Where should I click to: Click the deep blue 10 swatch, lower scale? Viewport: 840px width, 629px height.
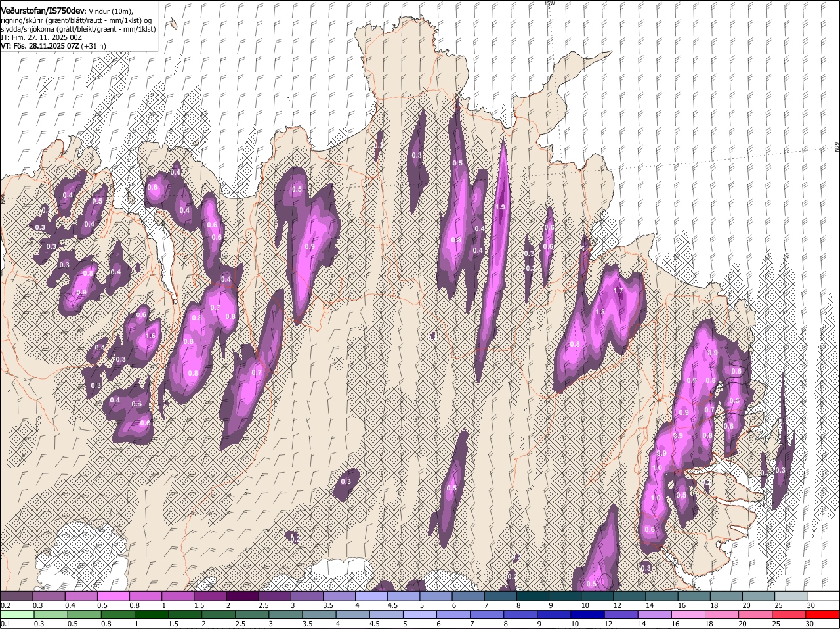click(x=587, y=615)
